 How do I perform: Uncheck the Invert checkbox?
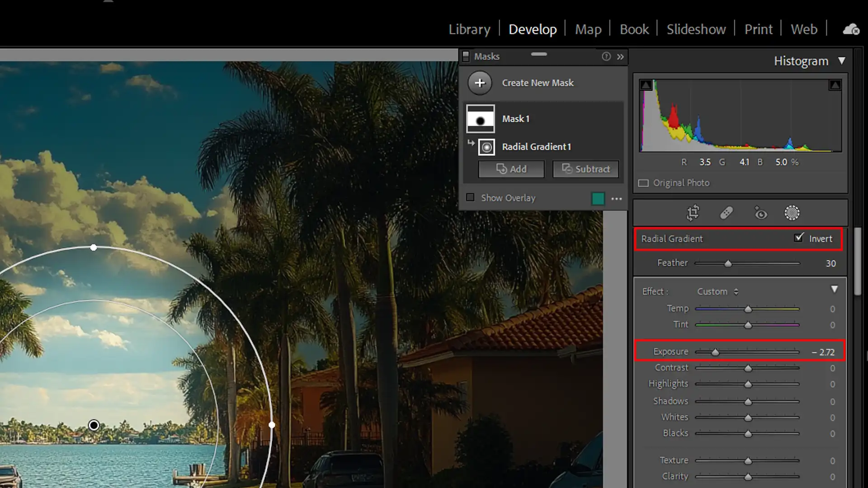click(799, 238)
